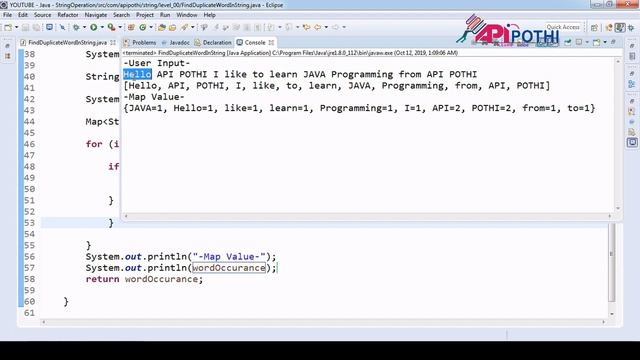Screen dimensions: 640x360
Task: Close the Console tab
Action: coord(271,42)
